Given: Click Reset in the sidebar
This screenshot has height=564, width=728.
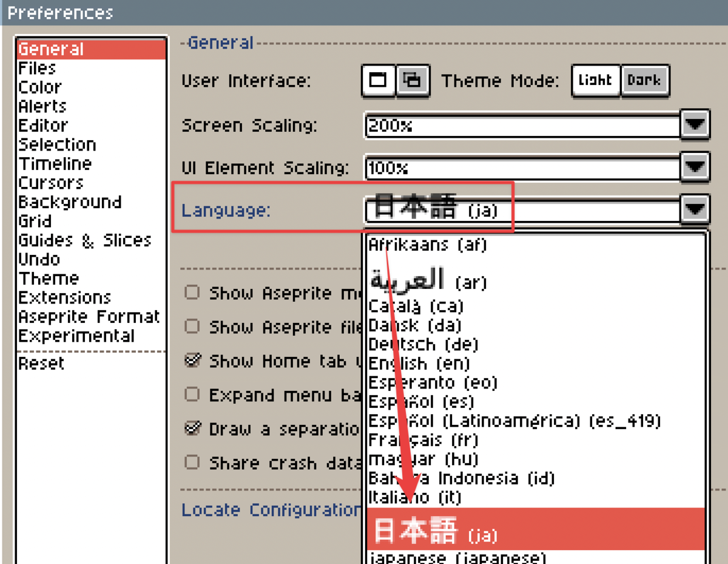Looking at the screenshot, I should [x=91, y=364].
